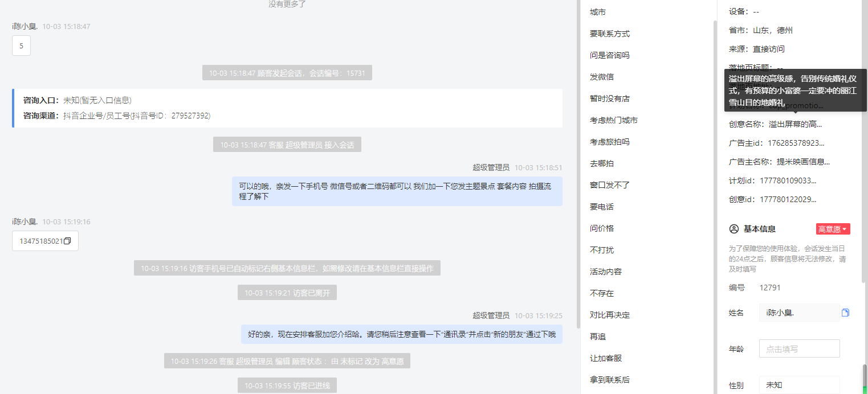Copy the phone number 13475185021 with the copy icon
The image size is (868, 394).
pyautogui.click(x=67, y=241)
